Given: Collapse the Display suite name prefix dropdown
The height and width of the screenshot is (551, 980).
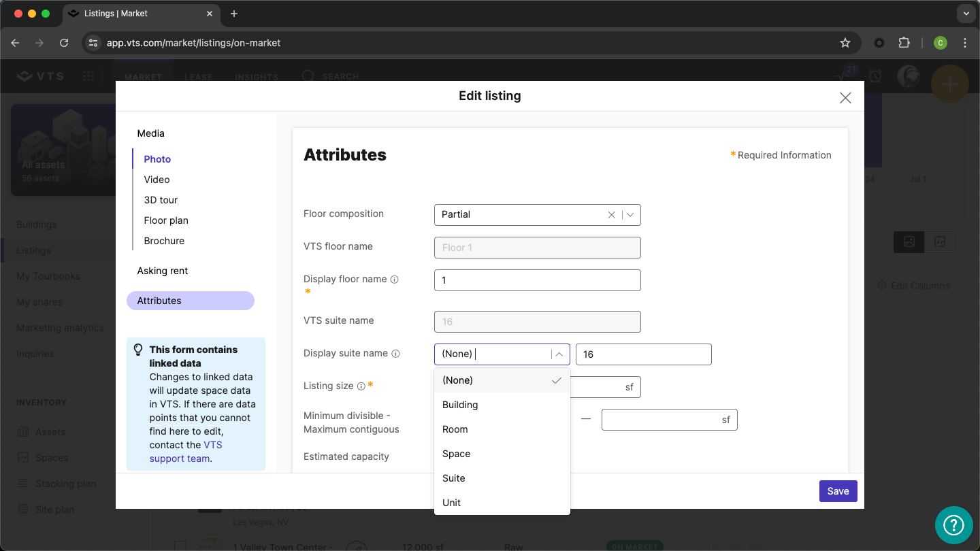Looking at the screenshot, I should 559,354.
